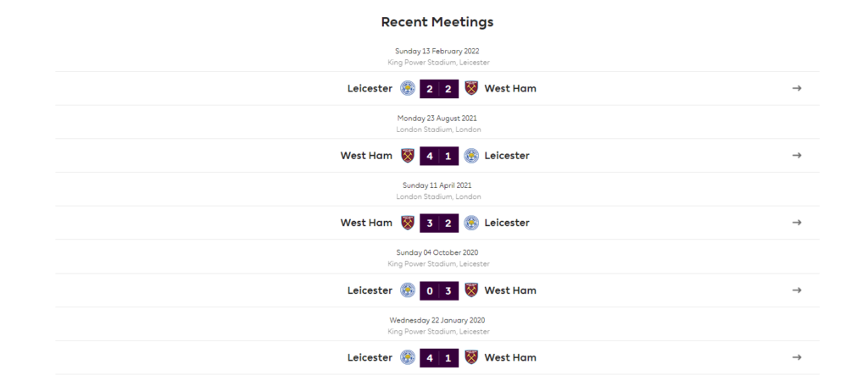Click West Ham crest in the 2-2 match row
This screenshot has width=868, height=381.
point(471,88)
